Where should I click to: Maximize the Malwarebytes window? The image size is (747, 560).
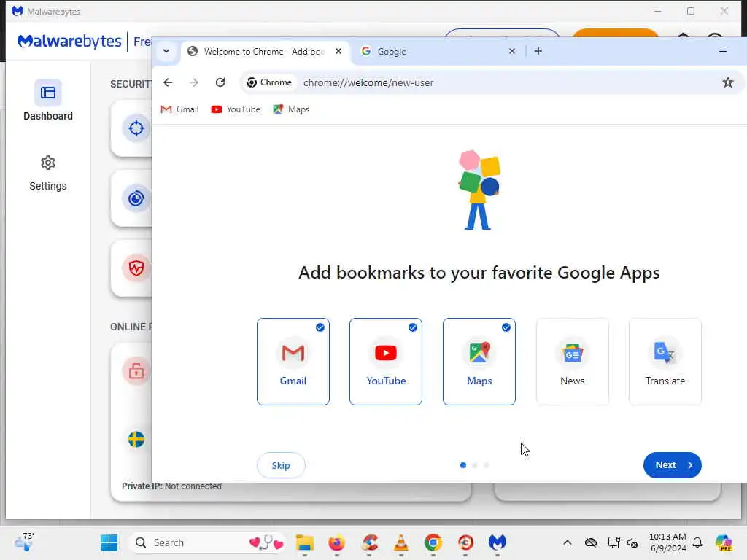pyautogui.click(x=691, y=11)
